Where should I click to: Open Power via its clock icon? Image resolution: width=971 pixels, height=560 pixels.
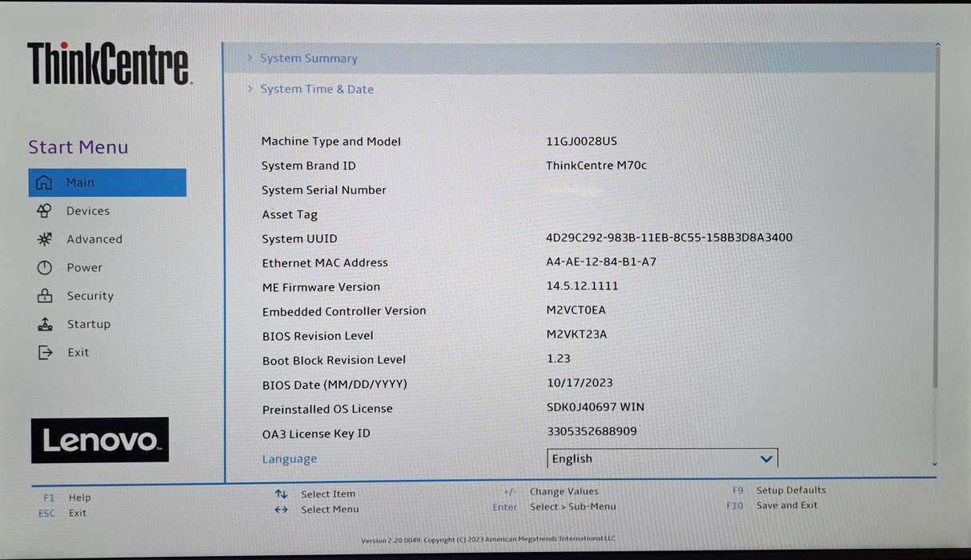(44, 267)
